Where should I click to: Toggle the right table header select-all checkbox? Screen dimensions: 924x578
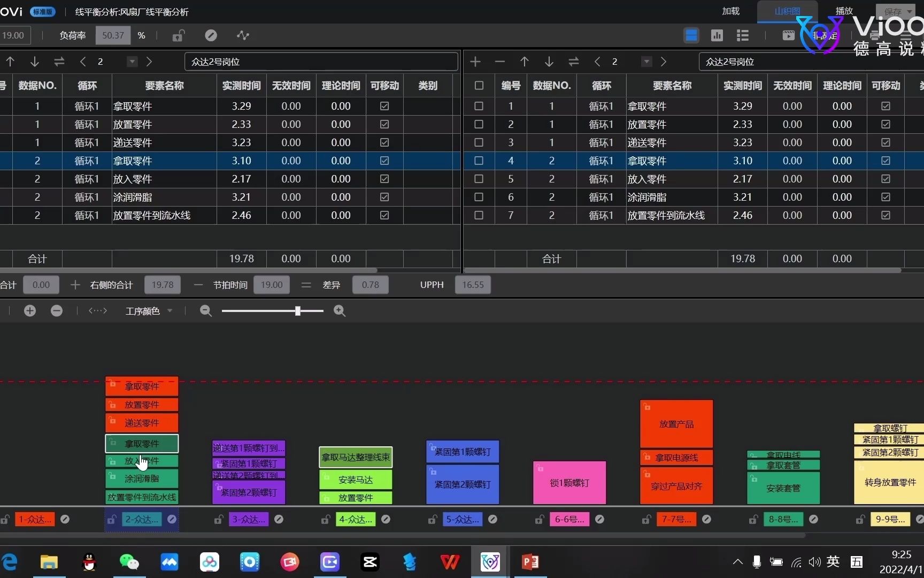[479, 86]
